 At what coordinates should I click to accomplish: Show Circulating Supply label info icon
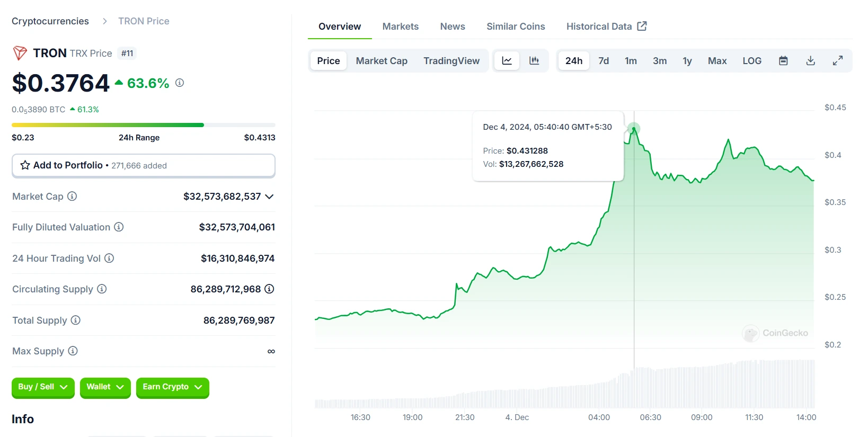[x=102, y=289]
